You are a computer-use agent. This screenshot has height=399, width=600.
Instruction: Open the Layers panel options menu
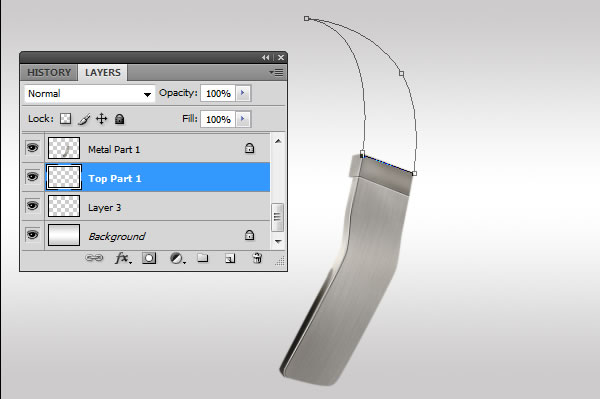[276, 72]
